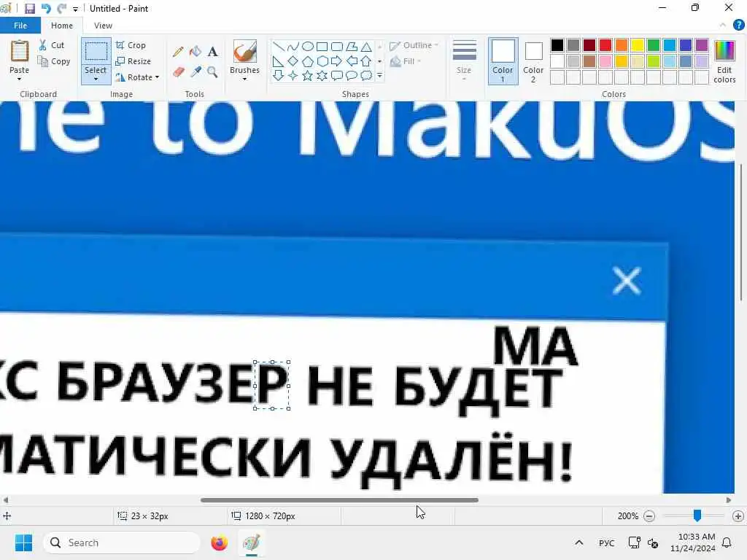Click the zoom slider thumb
The image size is (747, 560).
pos(697,516)
